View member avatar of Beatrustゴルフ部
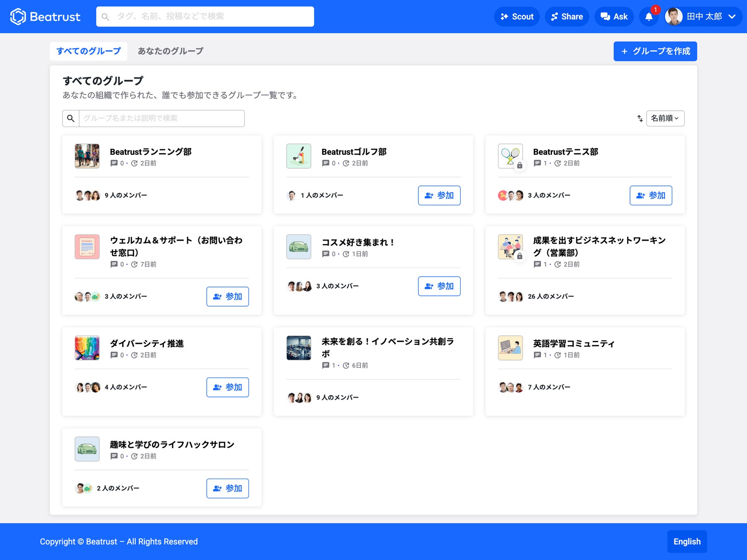The image size is (747, 560). 292,195
